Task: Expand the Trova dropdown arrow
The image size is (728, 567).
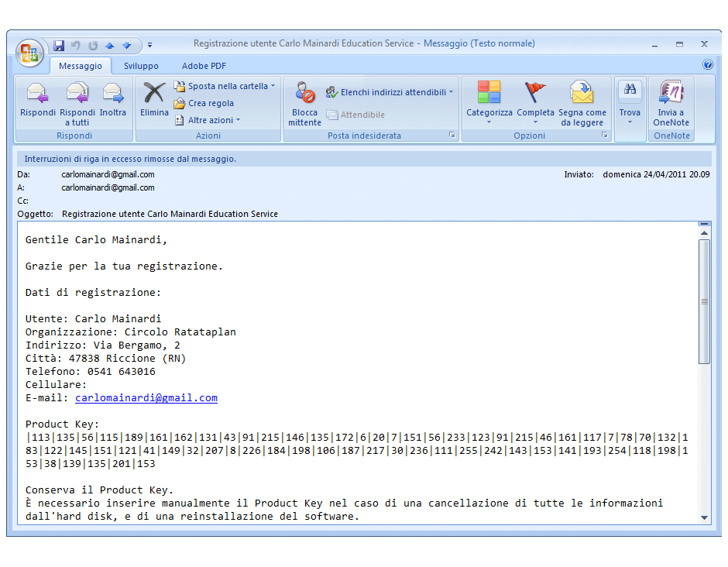Action: pos(630,122)
